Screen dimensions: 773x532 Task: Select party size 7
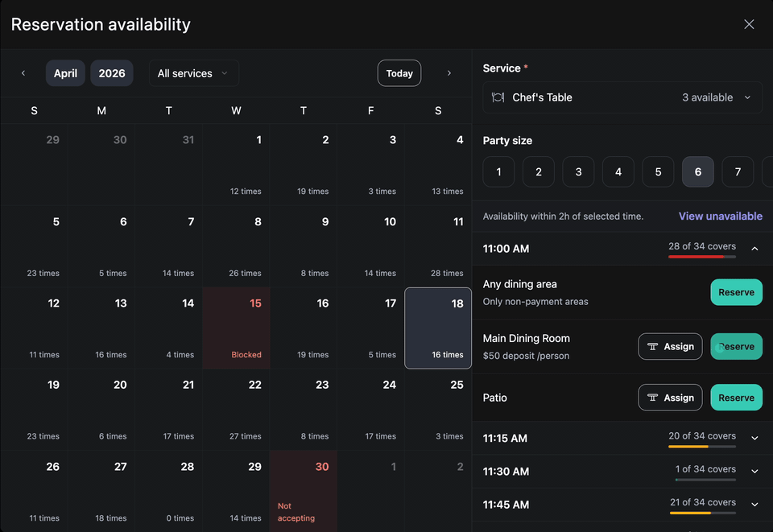pyautogui.click(x=738, y=171)
